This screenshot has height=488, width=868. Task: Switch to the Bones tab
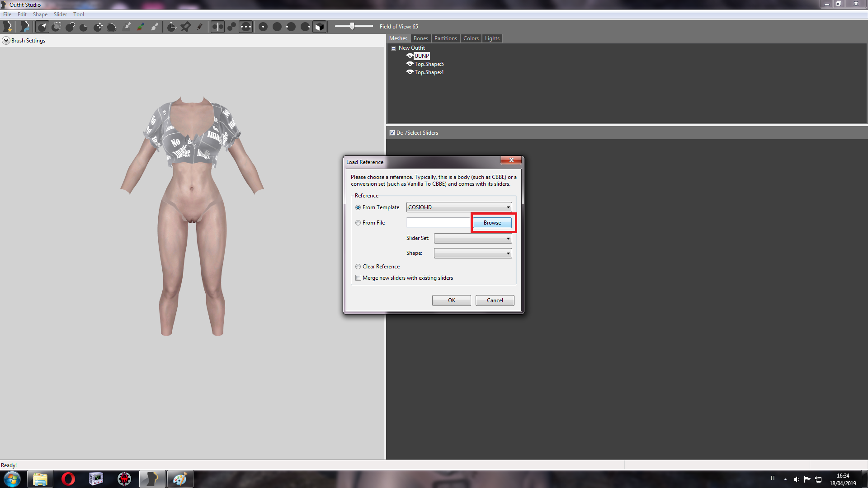(420, 38)
